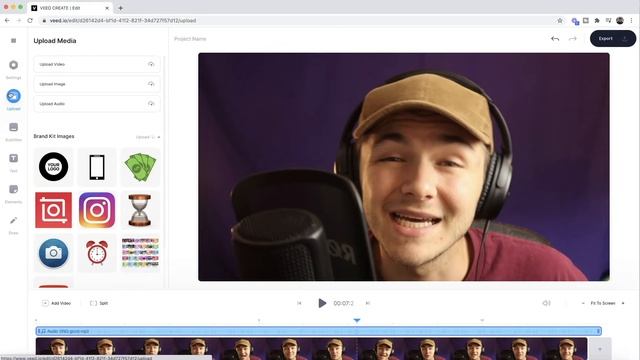The width and height of the screenshot is (640, 360).
Task: Reload the browser page
Action: (x=30, y=20)
